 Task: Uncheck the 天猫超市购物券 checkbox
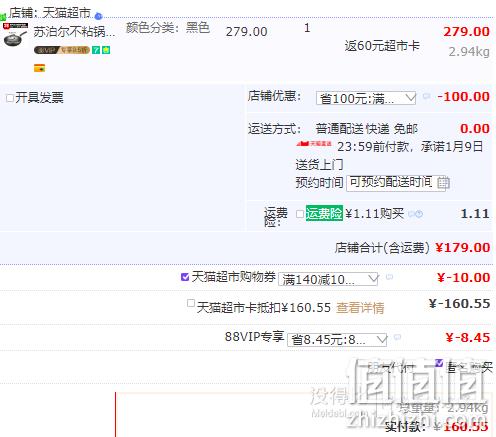(x=185, y=277)
